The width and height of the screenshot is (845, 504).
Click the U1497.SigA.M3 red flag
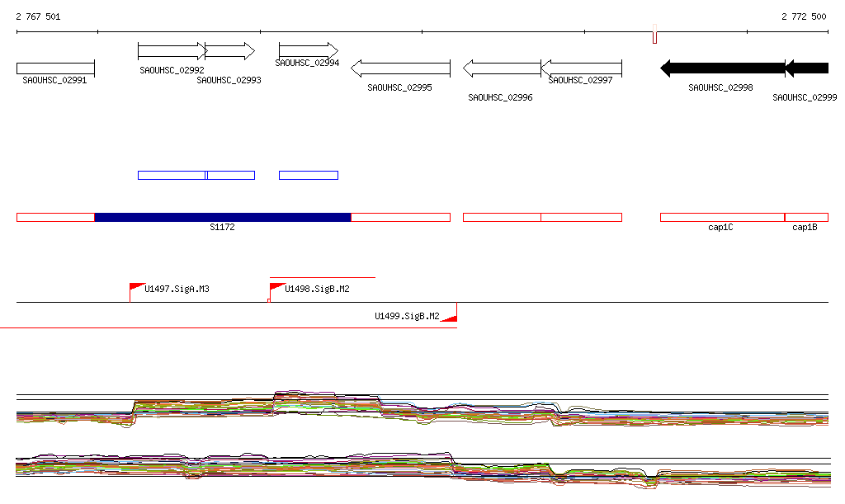tap(138, 287)
